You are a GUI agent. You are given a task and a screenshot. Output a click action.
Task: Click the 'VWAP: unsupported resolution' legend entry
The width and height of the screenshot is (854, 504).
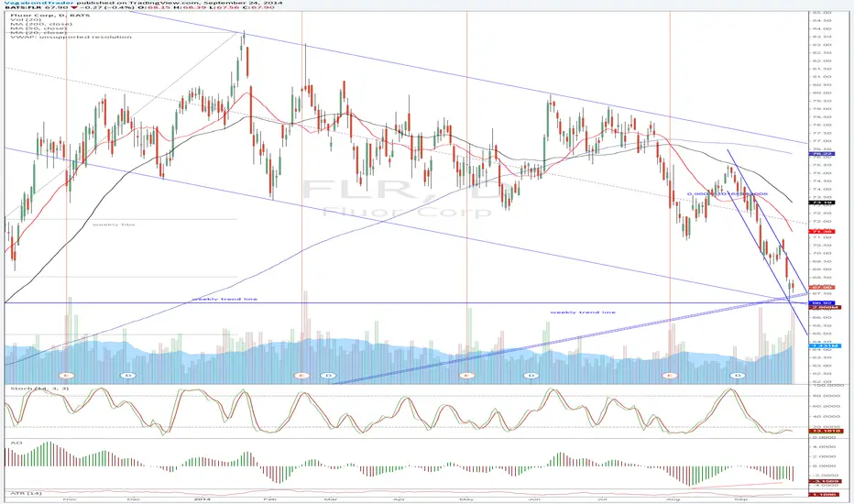pyautogui.click(x=71, y=37)
